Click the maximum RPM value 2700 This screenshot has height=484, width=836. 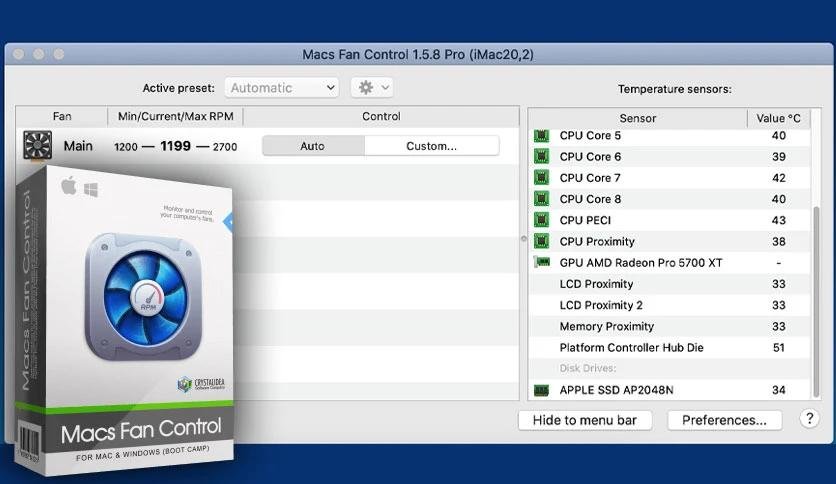coord(225,147)
